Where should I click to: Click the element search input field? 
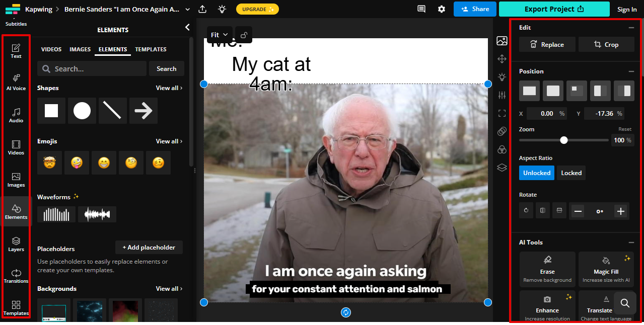pyautogui.click(x=92, y=69)
